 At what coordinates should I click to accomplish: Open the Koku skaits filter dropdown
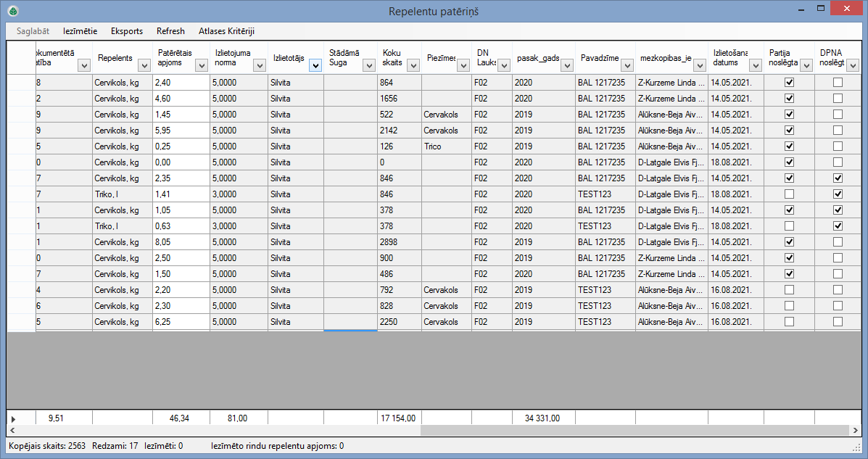click(413, 65)
